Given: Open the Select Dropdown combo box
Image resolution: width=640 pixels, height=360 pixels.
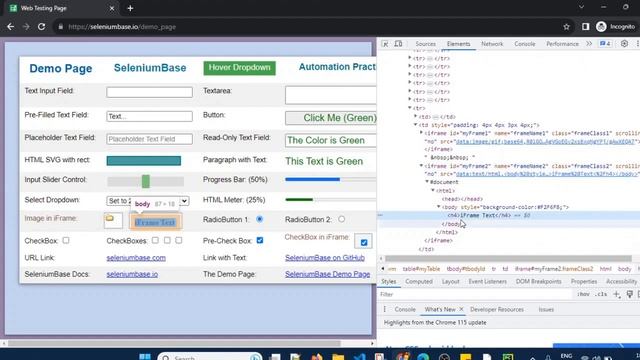Looking at the screenshot, I should coord(147,201).
